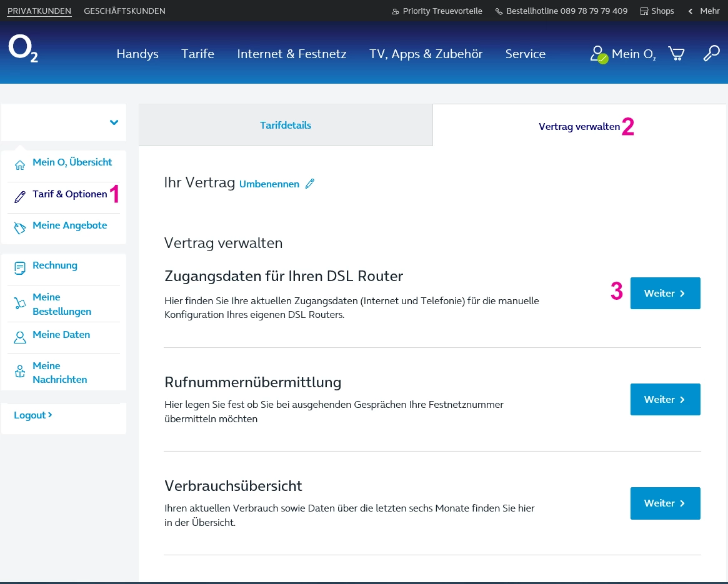Screen dimensions: 728x584
Task: Switch to GESCHÄFTSKUNDEN
Action: [x=124, y=11]
